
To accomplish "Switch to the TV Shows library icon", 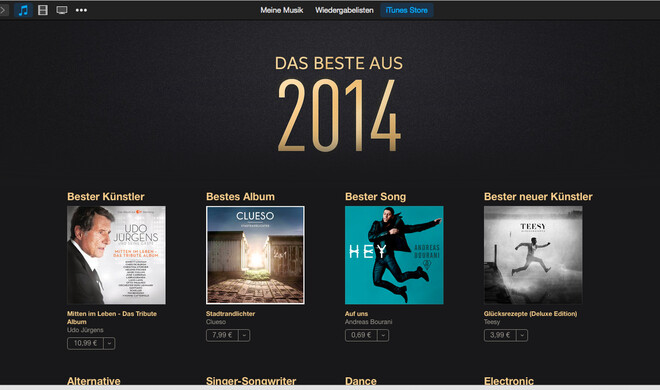I will click(x=62, y=10).
